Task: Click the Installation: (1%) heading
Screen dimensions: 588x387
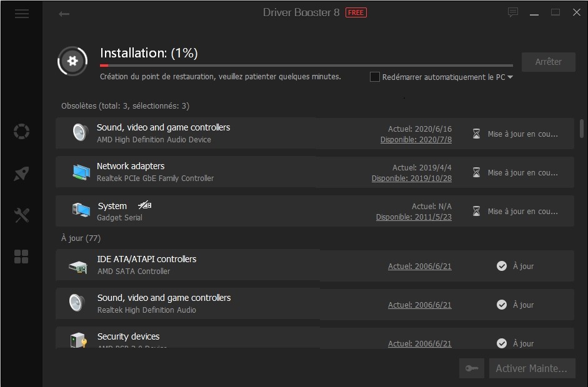Action: pos(149,53)
